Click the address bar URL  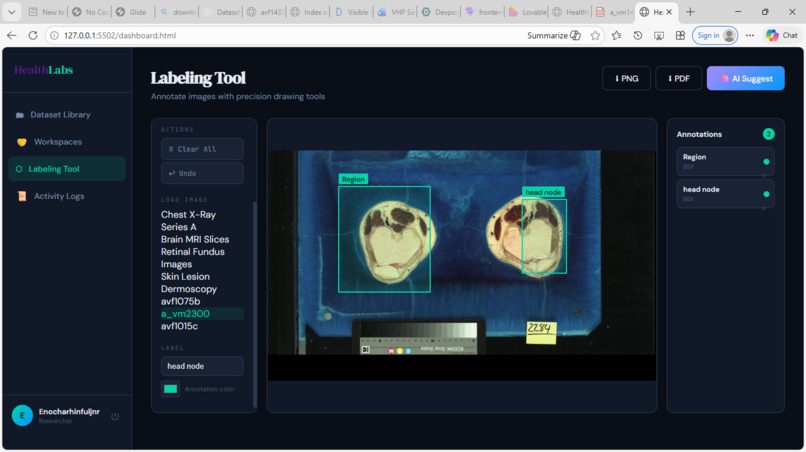(x=120, y=35)
